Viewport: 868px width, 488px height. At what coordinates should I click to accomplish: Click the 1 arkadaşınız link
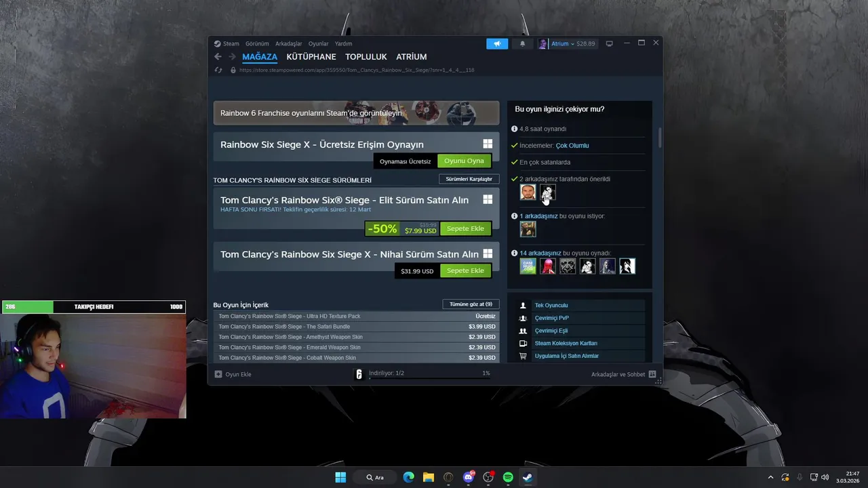(538, 216)
